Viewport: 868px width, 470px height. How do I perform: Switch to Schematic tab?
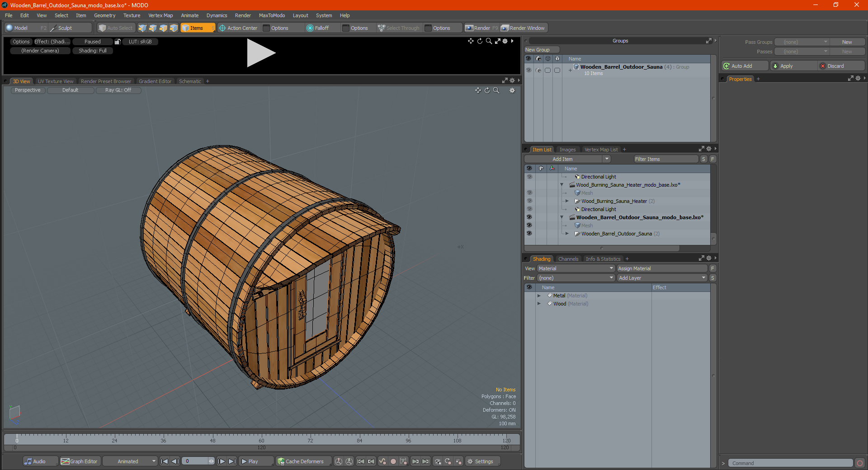(x=190, y=81)
